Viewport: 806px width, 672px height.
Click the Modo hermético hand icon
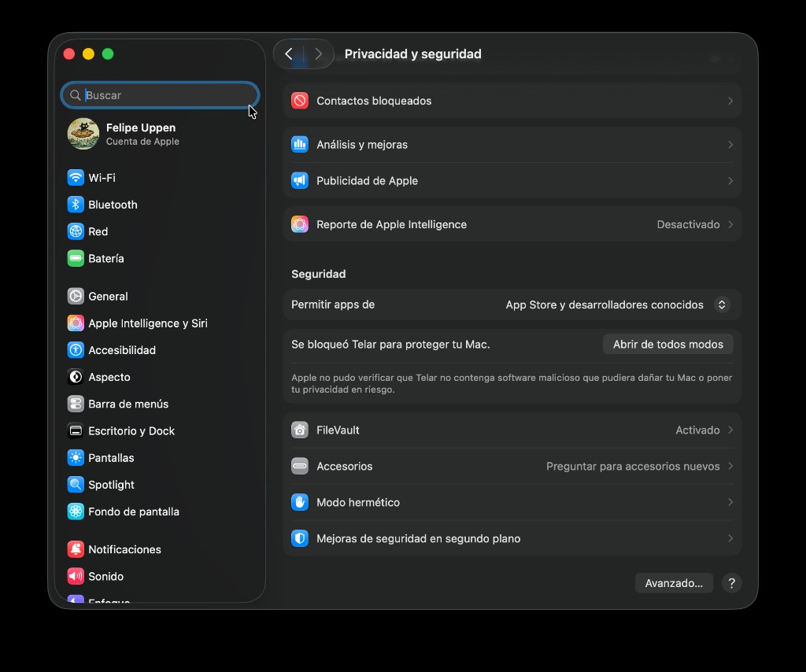point(300,503)
